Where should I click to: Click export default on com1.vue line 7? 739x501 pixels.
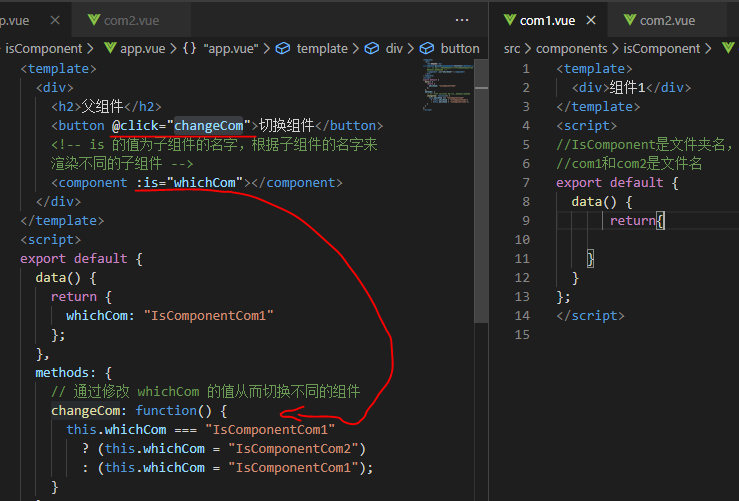[x=610, y=183]
